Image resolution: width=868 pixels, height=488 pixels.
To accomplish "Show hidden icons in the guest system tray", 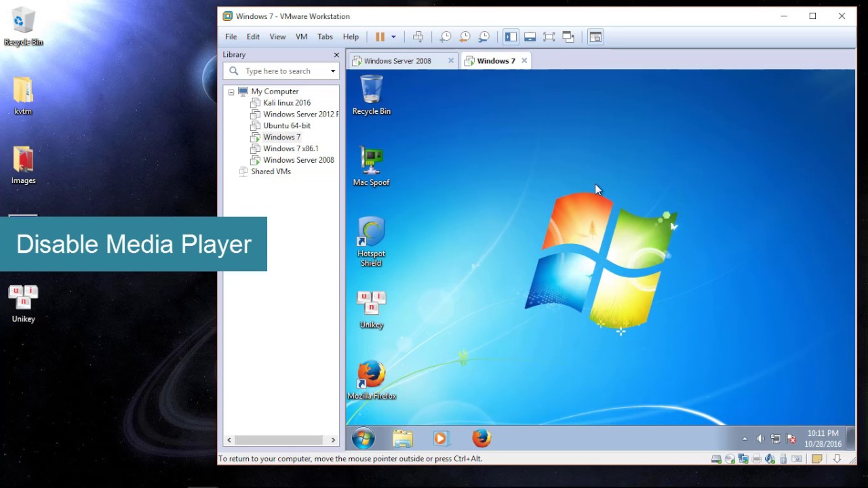I will click(x=745, y=439).
